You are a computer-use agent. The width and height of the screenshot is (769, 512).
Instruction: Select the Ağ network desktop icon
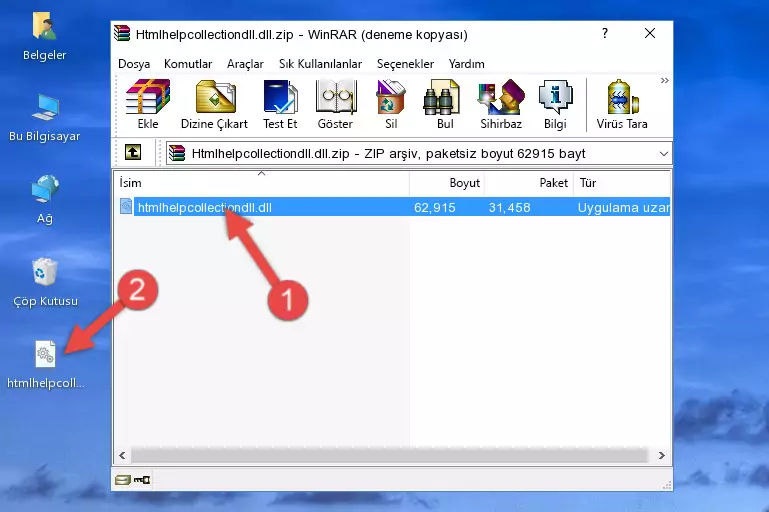coord(45,200)
